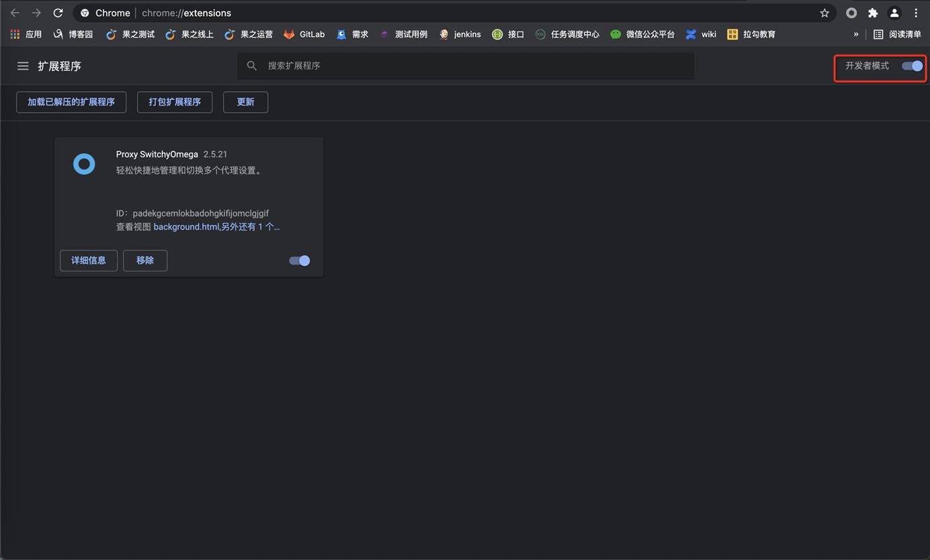Open the hamburger menu beside 扩展程序
The image size is (930, 560).
pos(23,66)
